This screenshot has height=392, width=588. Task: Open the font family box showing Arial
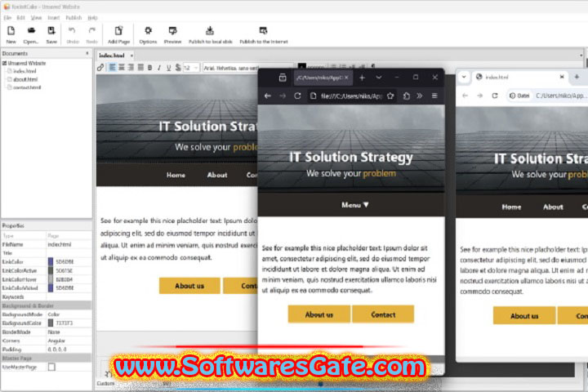pyautogui.click(x=230, y=68)
